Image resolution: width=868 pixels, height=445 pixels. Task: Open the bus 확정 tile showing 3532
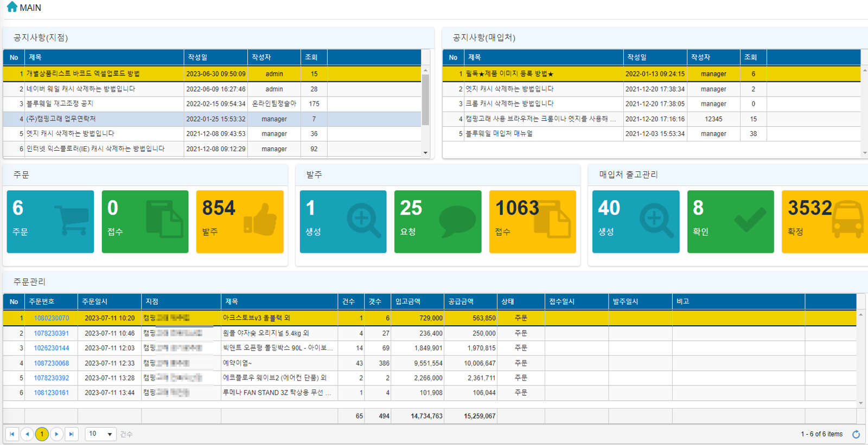(825, 221)
